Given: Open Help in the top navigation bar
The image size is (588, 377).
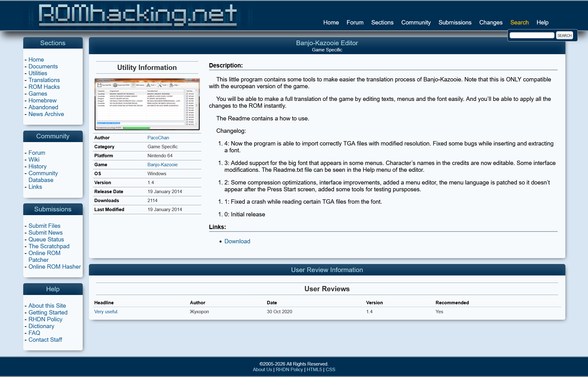Looking at the screenshot, I should point(542,23).
